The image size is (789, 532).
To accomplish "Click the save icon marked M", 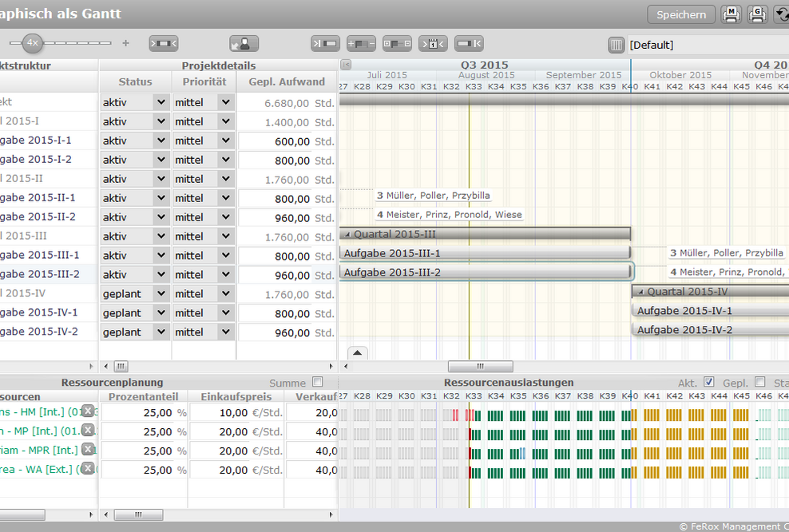I will 731,14.
